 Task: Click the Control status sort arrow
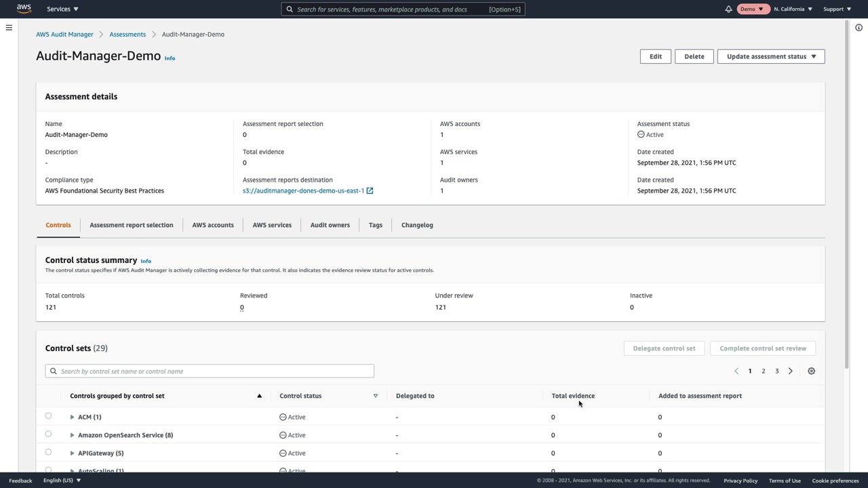point(375,396)
